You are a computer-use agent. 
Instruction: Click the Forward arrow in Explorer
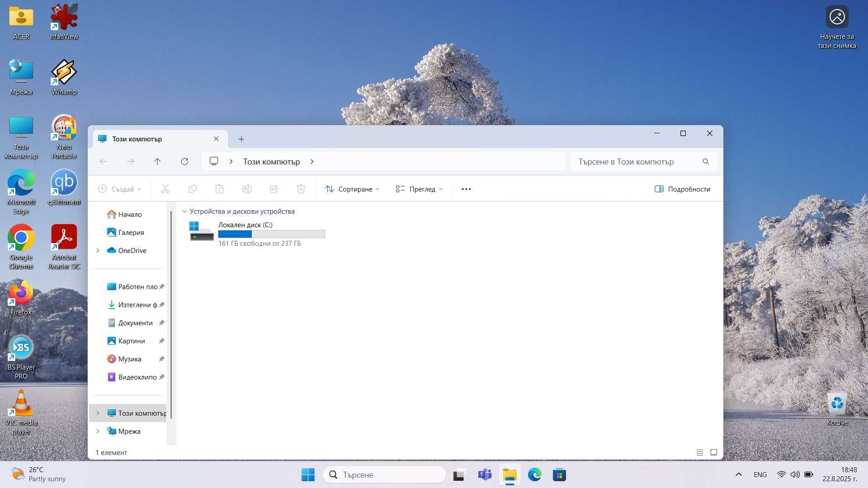point(130,161)
